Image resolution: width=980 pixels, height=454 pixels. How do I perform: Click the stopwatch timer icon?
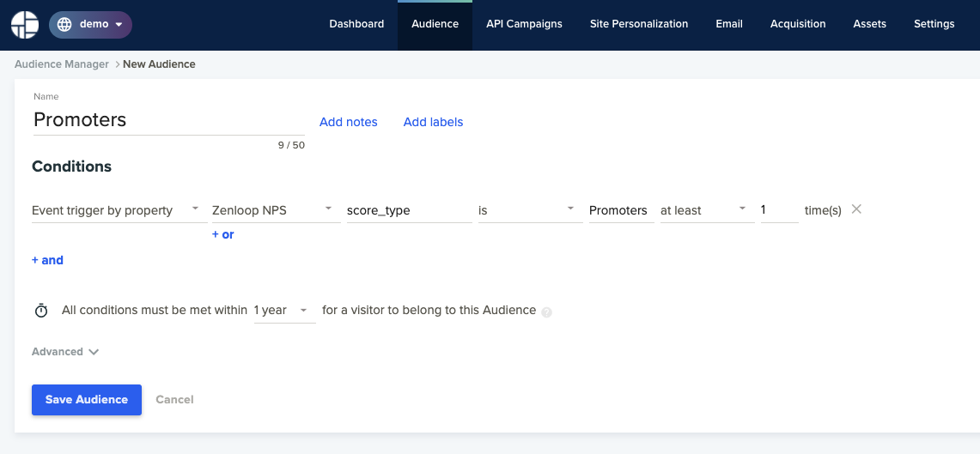(x=41, y=311)
